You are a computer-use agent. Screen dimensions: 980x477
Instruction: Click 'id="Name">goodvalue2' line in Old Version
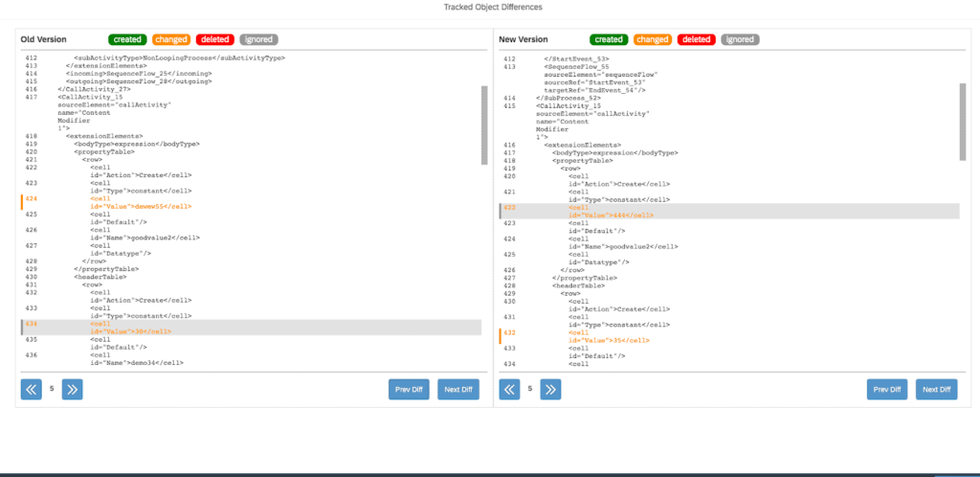click(x=145, y=238)
